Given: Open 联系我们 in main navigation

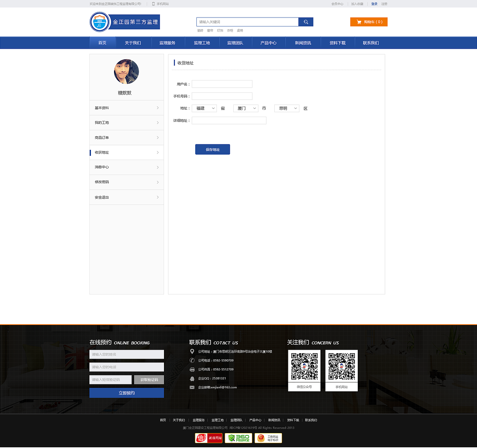Looking at the screenshot, I should point(371,43).
